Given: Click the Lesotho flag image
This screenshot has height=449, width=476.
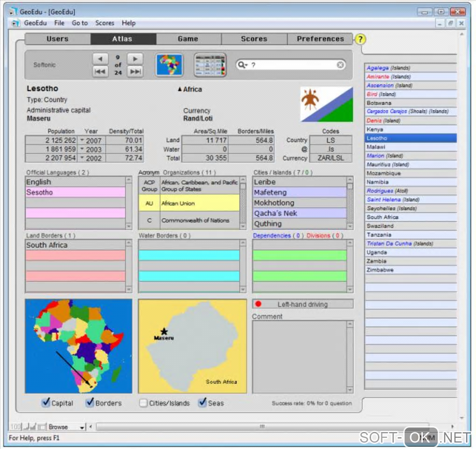Looking at the screenshot, I should (327, 105).
